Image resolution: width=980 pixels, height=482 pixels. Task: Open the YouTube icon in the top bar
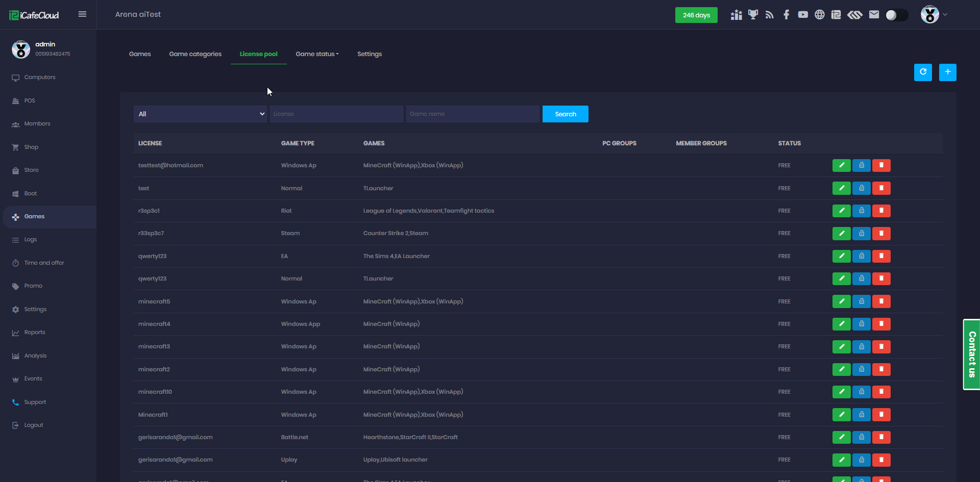[x=803, y=15]
